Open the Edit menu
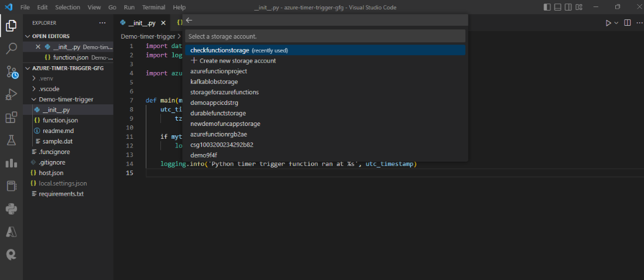644x280 pixels. [42, 8]
